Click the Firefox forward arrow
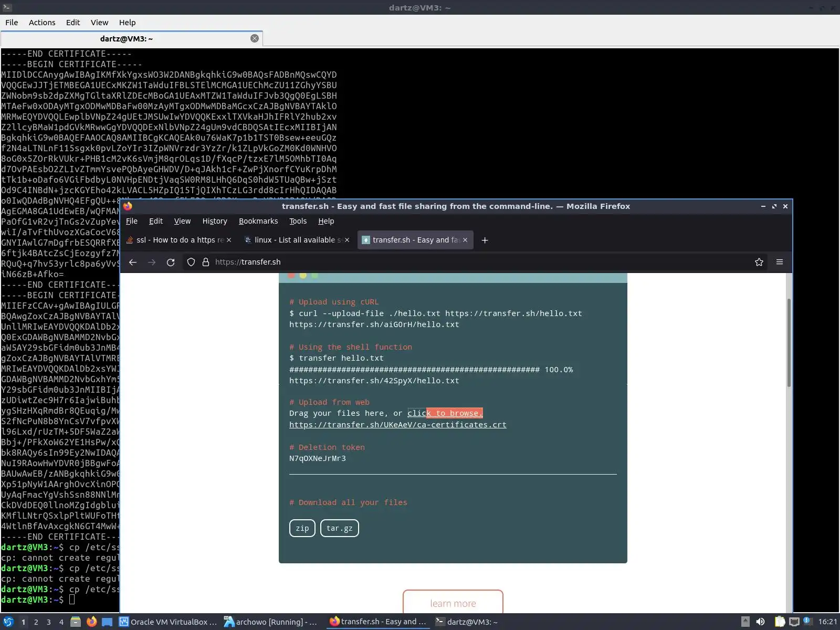 [x=152, y=262]
